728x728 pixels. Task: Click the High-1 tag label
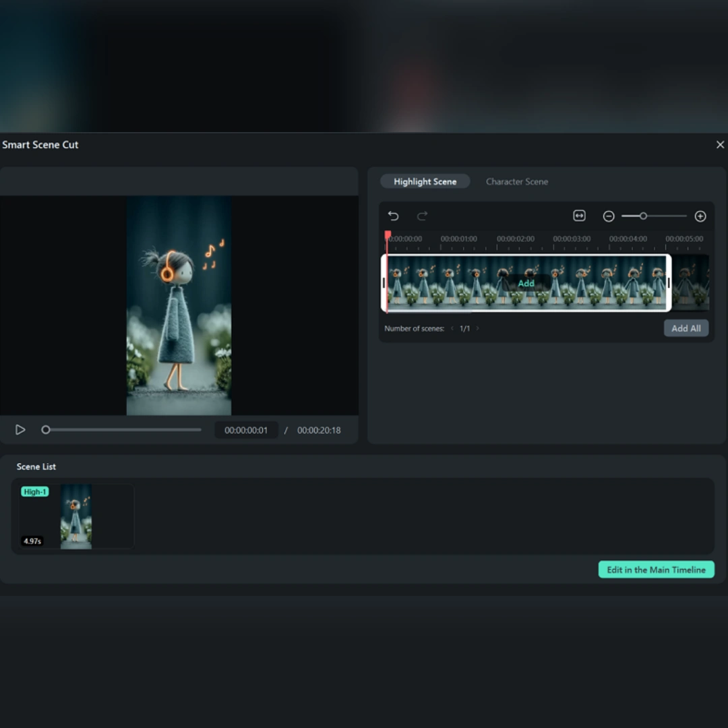pyautogui.click(x=35, y=491)
